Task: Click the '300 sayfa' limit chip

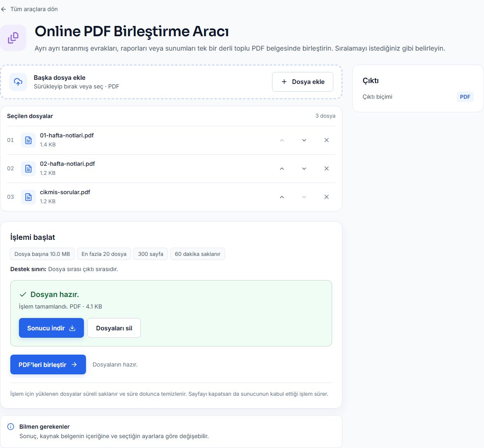Action: 151,254
